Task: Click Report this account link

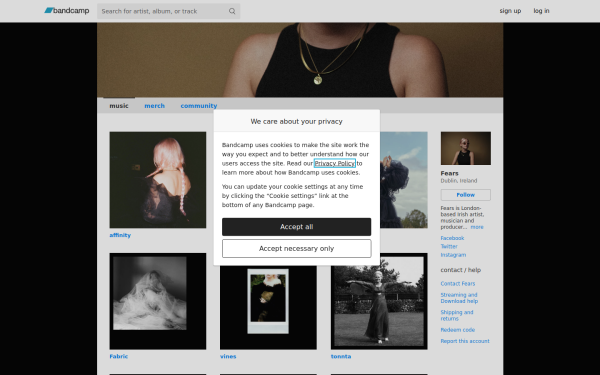Action: 465,341
